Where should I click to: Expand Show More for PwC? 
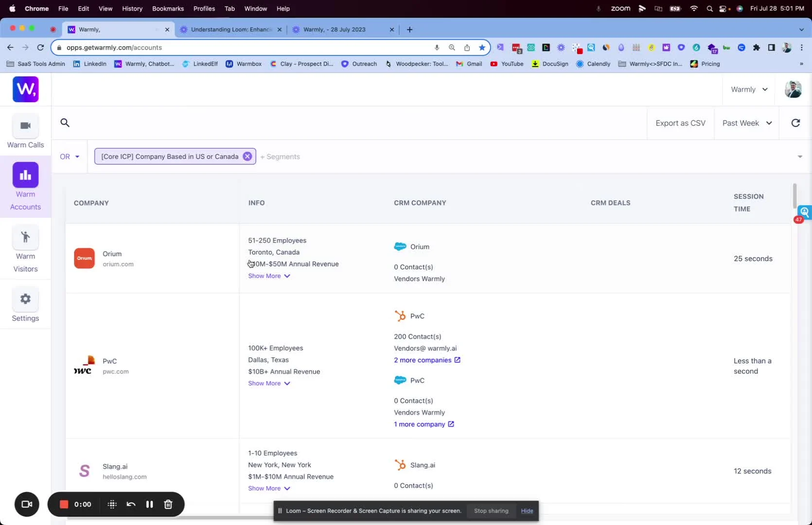pos(269,383)
